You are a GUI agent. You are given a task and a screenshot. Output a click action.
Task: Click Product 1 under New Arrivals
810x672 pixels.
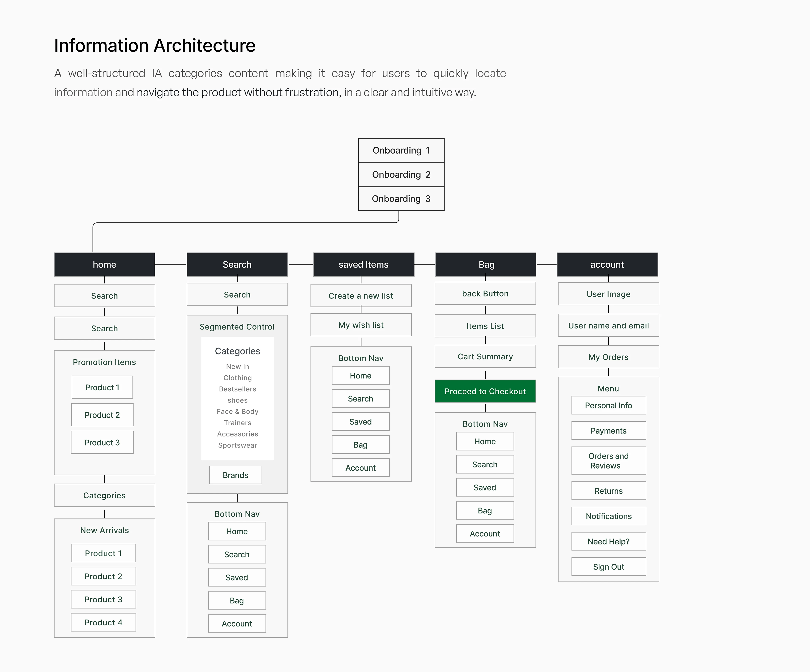pyautogui.click(x=103, y=553)
